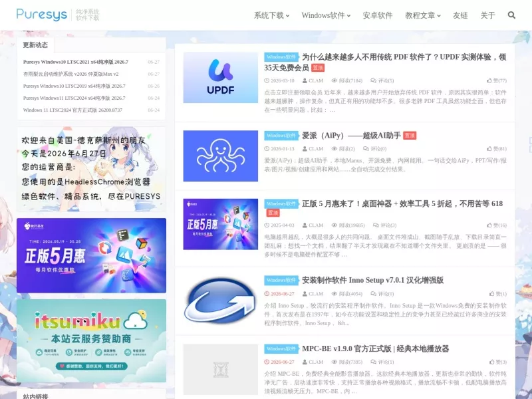Open Puresys Windows10 LTSC2021 x64纯净版 2026.7 link

(x=76, y=62)
